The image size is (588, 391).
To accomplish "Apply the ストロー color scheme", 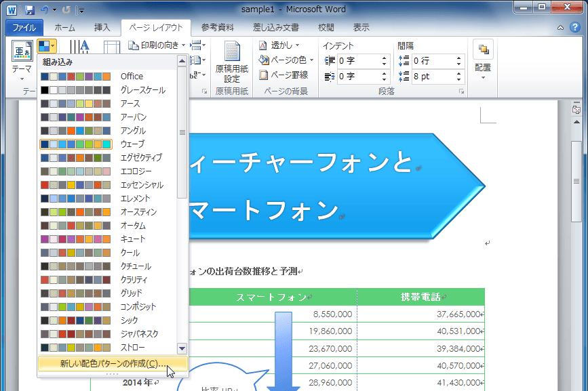I will point(108,347).
